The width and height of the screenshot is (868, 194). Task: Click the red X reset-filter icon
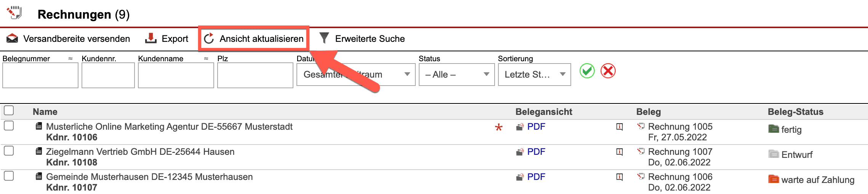coord(608,71)
